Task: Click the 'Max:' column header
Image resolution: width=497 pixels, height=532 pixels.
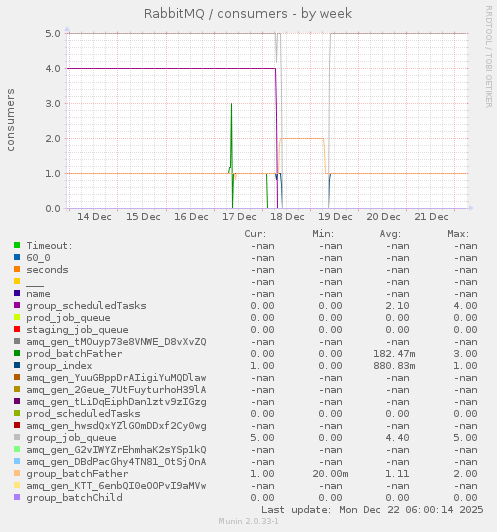Action: click(x=458, y=234)
